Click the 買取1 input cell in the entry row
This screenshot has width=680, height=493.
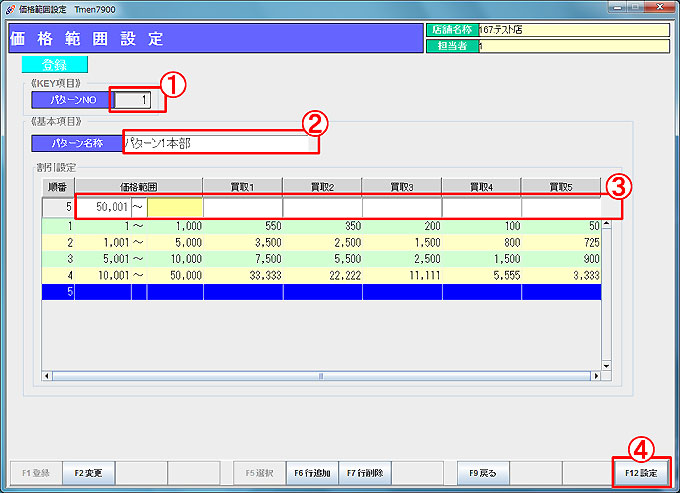242,207
